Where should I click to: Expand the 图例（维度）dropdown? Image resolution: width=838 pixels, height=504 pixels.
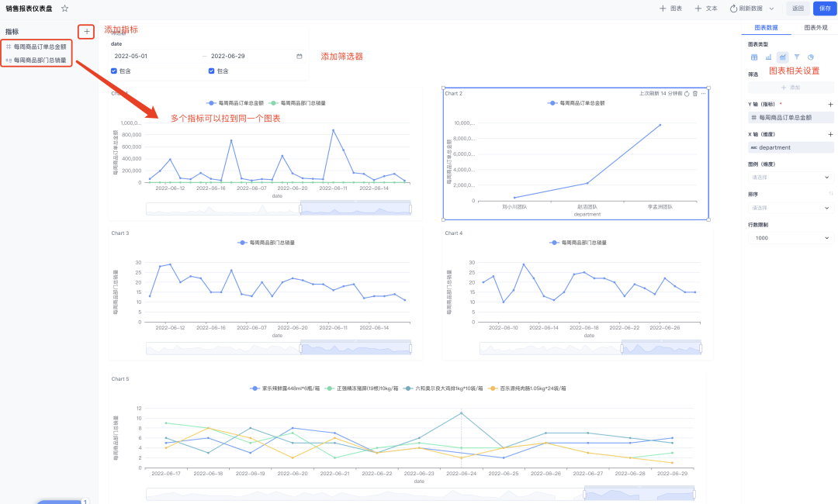[791, 178]
